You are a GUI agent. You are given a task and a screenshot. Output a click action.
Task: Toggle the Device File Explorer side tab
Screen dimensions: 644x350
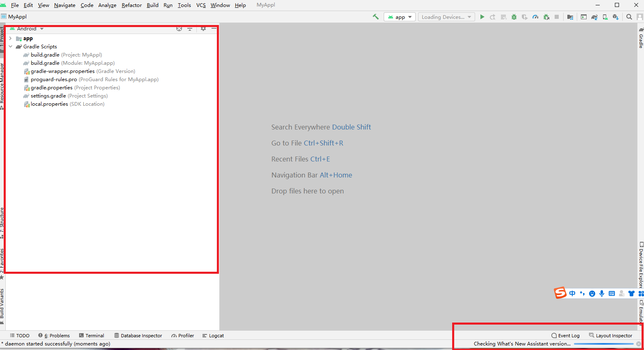[641, 265]
